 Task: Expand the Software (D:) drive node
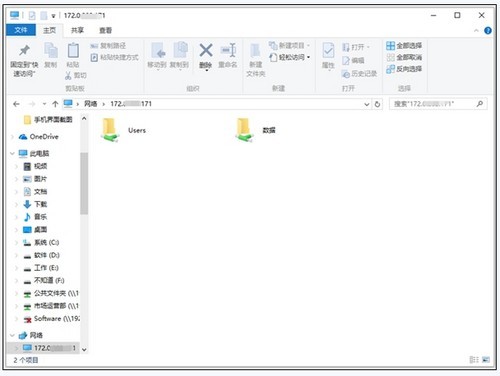tap(16, 255)
